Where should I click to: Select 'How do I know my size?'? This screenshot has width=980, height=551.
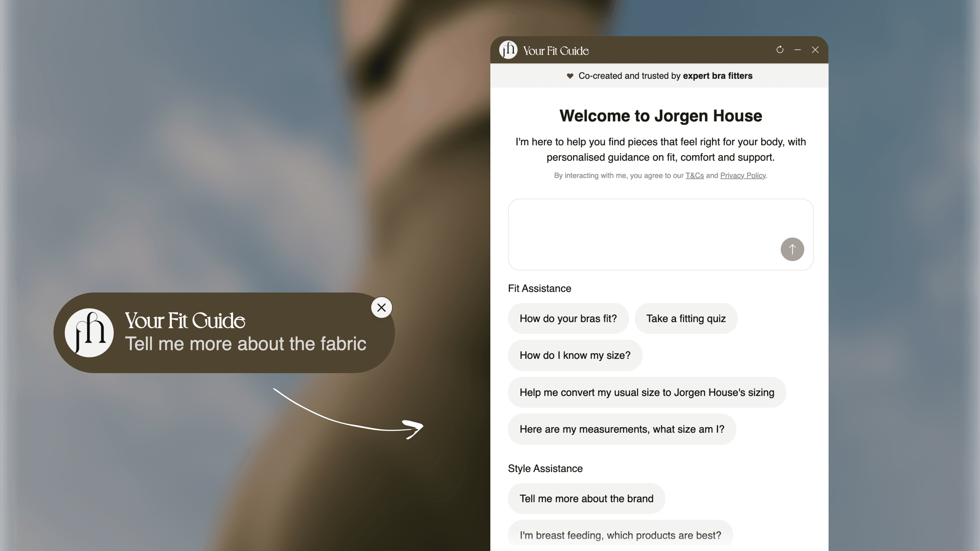pos(575,356)
